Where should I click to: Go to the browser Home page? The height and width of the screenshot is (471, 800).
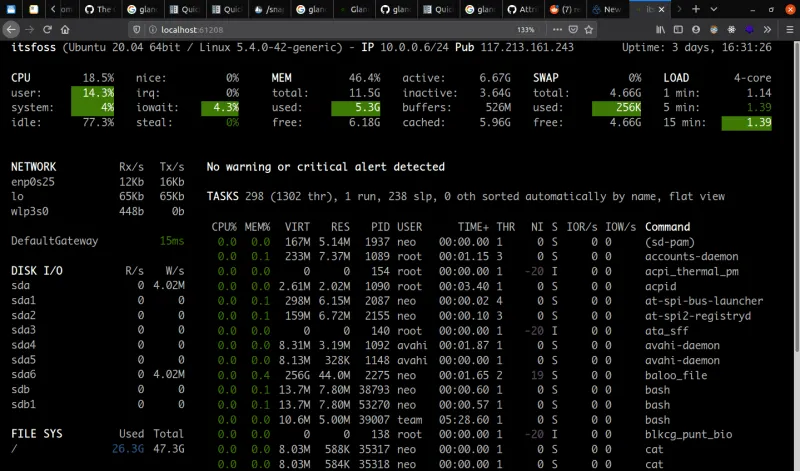point(66,30)
